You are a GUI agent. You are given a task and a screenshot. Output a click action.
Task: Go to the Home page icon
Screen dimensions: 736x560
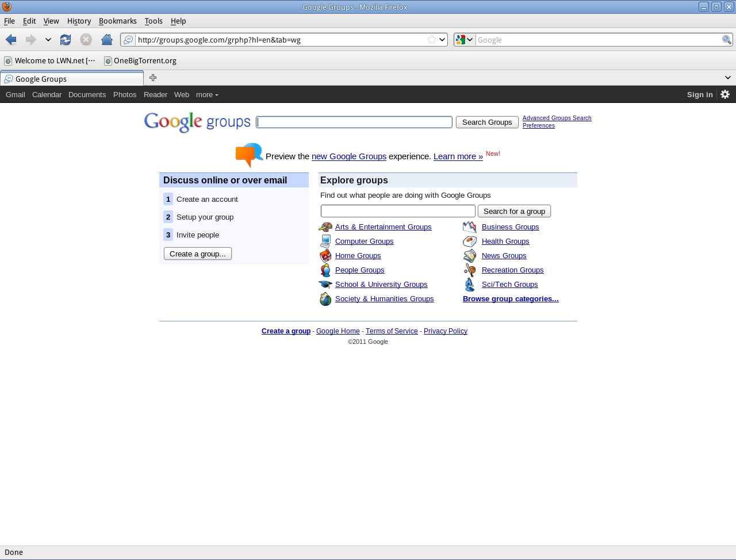point(106,40)
